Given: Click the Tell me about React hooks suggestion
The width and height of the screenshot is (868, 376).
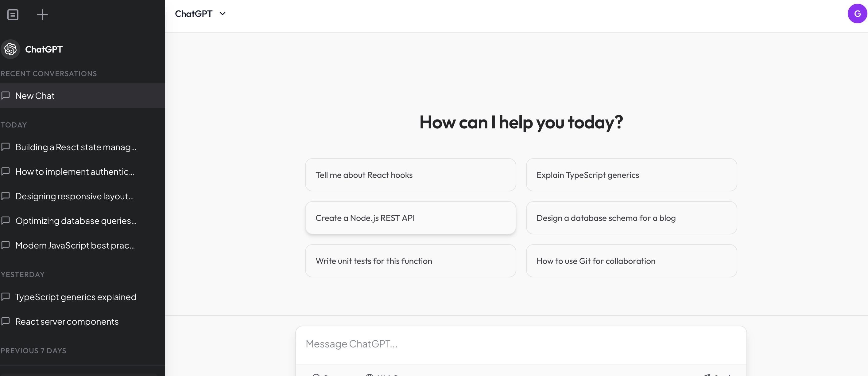Looking at the screenshot, I should pos(410,175).
